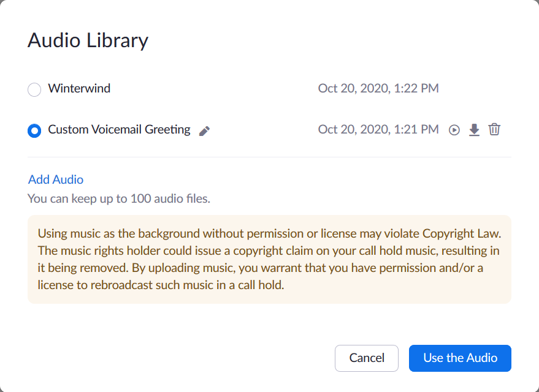Download the Custom Voicemail Greeting file
The width and height of the screenshot is (539, 392).
(x=474, y=130)
